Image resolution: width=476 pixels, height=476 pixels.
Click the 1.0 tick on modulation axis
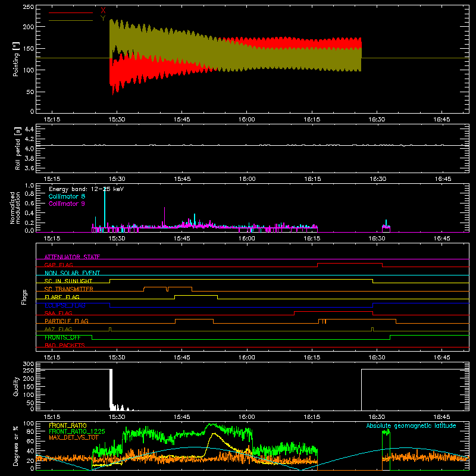[x=29, y=186]
